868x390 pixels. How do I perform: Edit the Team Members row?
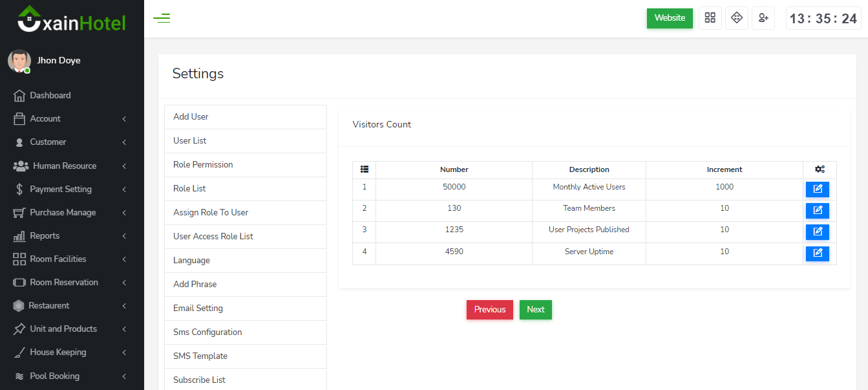(817, 211)
